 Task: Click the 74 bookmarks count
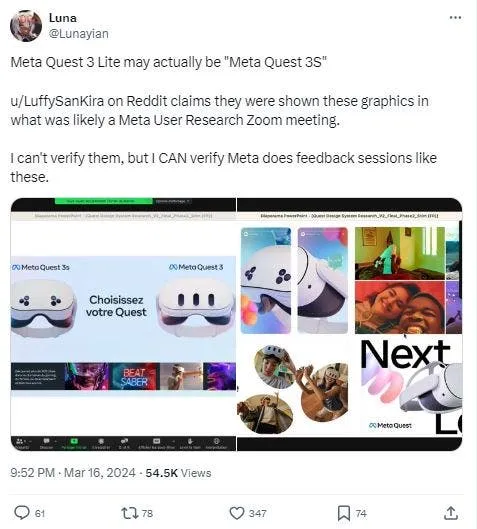(x=361, y=513)
